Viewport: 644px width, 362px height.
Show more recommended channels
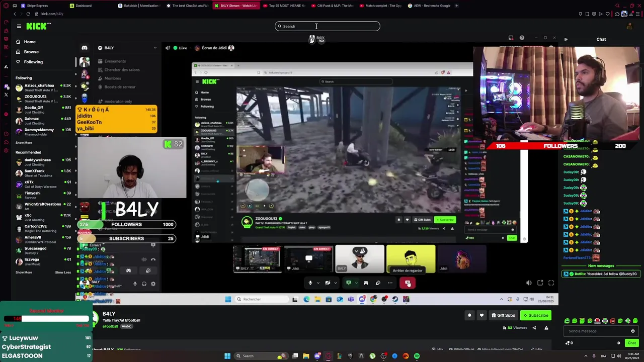[24, 273]
